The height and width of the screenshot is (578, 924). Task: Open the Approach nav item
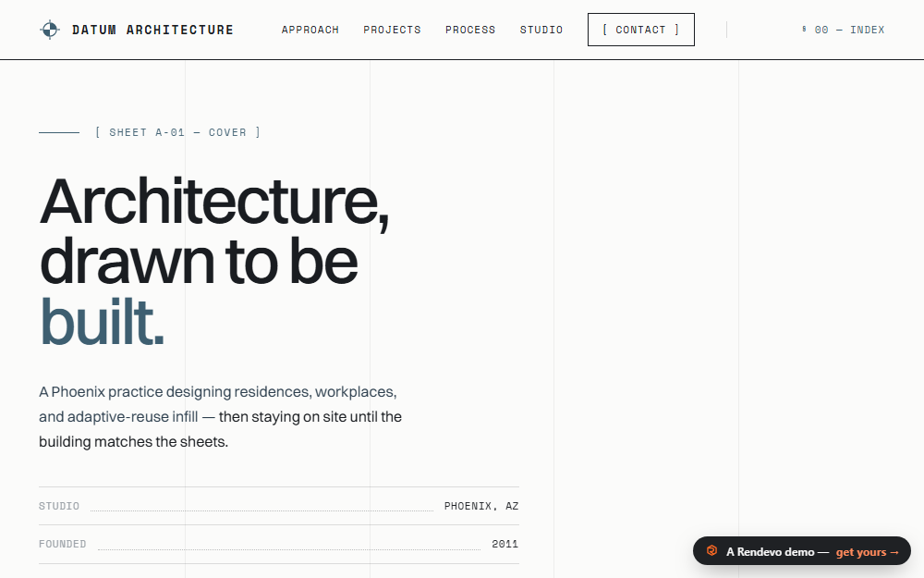click(310, 30)
